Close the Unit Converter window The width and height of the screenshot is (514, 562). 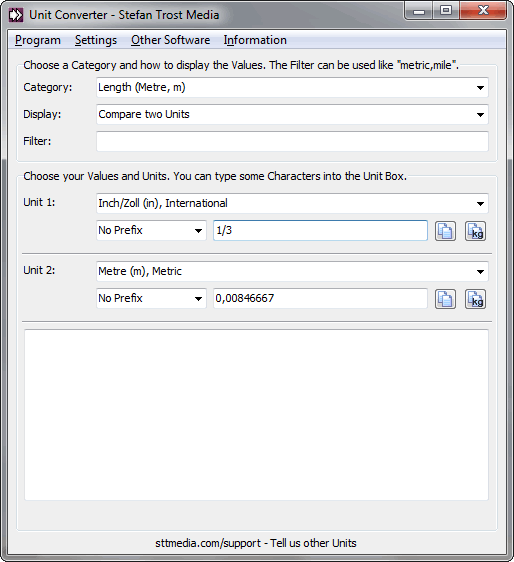point(483,11)
